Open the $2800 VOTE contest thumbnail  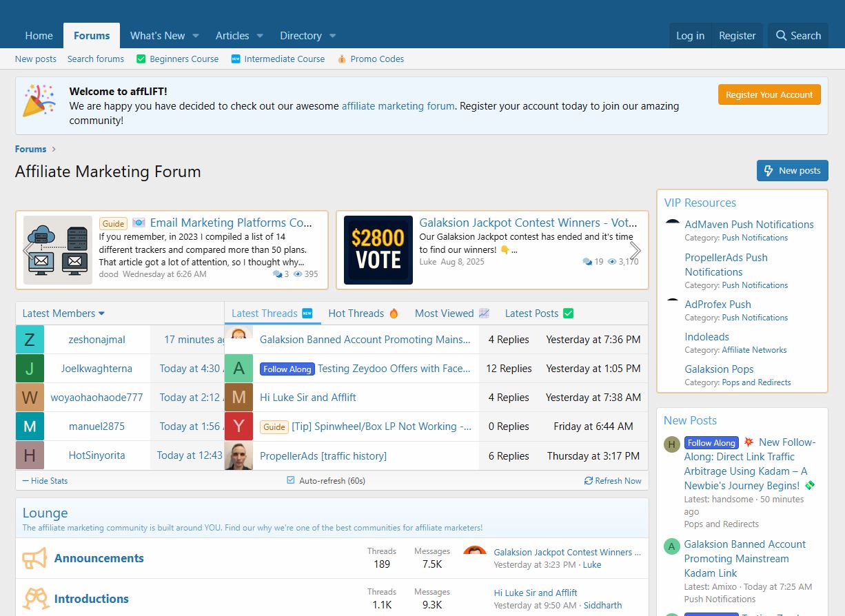[x=378, y=250]
